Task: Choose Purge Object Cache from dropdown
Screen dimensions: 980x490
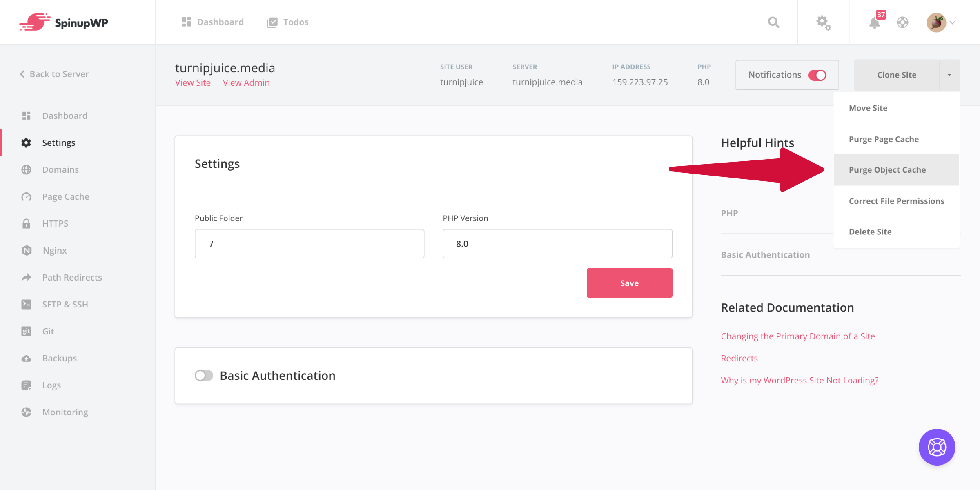Action: click(897, 170)
